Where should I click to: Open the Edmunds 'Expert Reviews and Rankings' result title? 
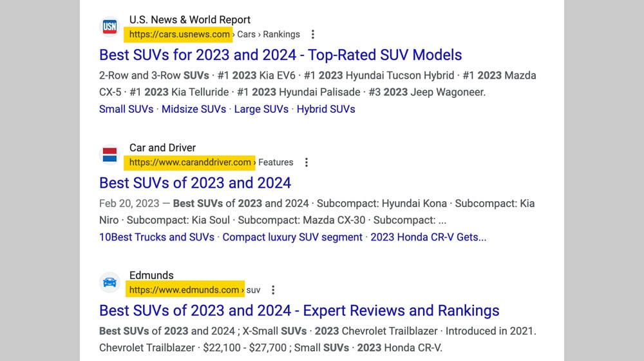click(299, 311)
